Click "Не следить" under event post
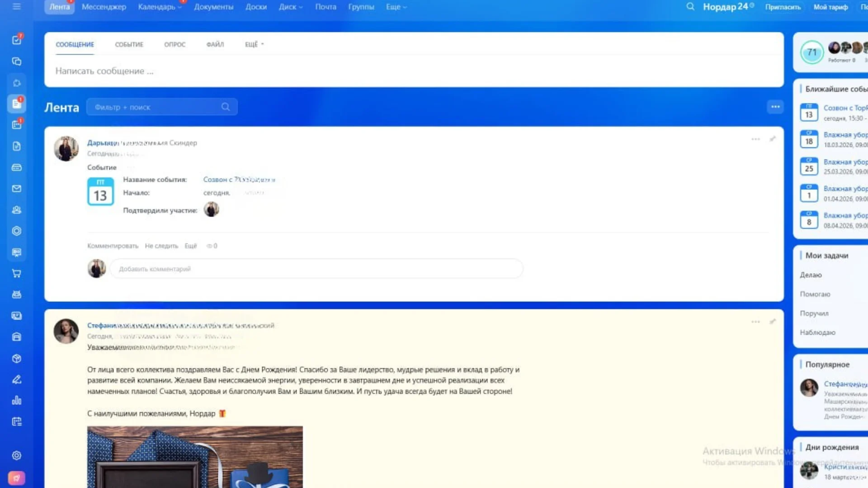868x488 pixels. pyautogui.click(x=161, y=246)
